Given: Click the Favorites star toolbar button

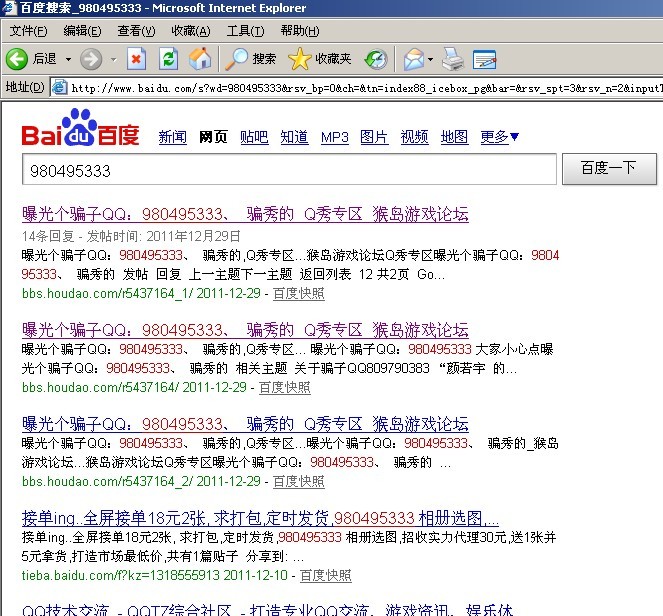Looking at the screenshot, I should point(320,59).
